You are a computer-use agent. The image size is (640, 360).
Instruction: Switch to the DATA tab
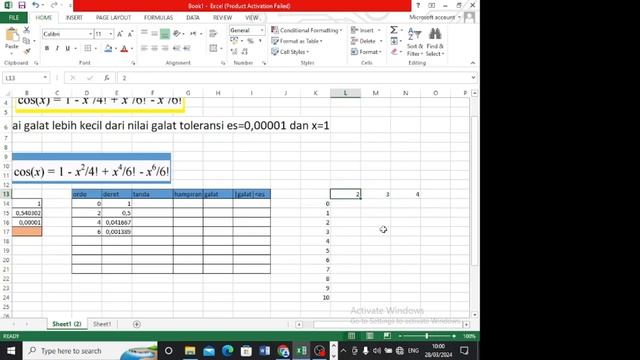tap(193, 18)
